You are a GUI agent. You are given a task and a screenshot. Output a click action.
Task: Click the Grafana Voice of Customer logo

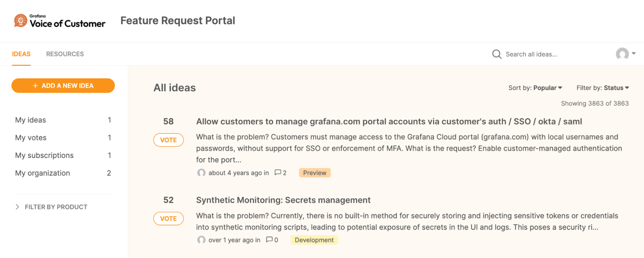[60, 21]
